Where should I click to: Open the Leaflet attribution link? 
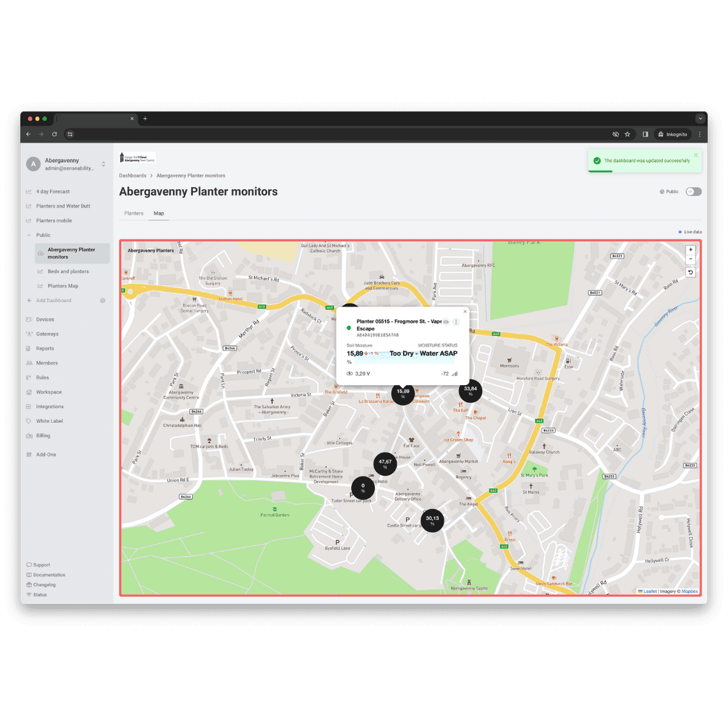click(x=650, y=591)
